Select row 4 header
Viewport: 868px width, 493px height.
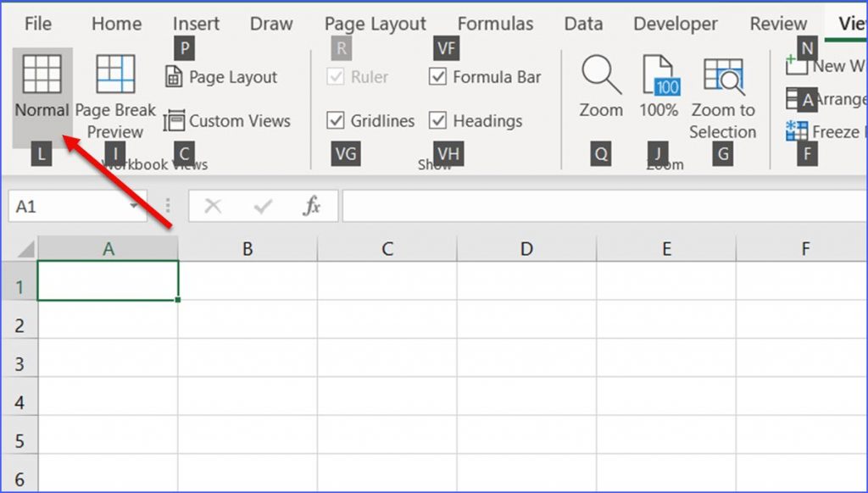[19, 396]
